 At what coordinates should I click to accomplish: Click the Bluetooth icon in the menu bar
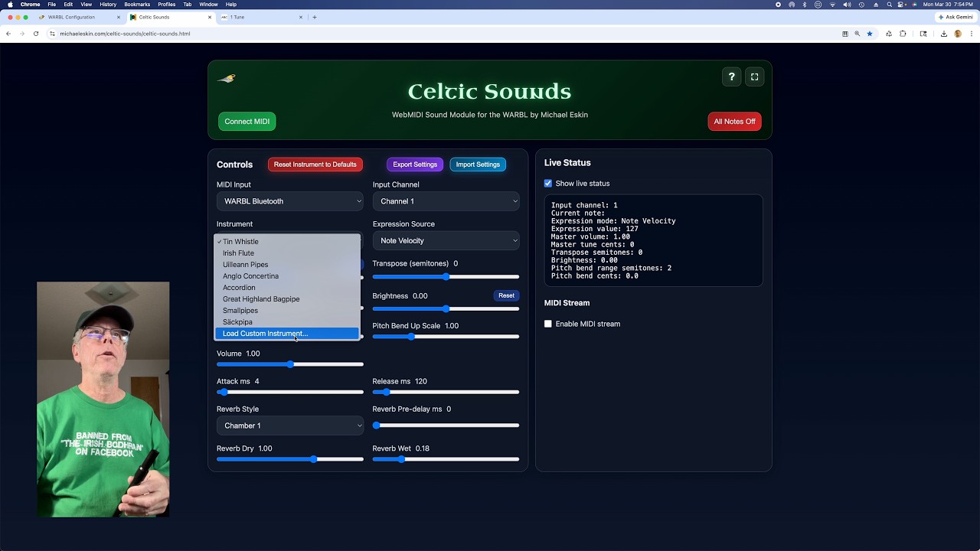[805, 5]
